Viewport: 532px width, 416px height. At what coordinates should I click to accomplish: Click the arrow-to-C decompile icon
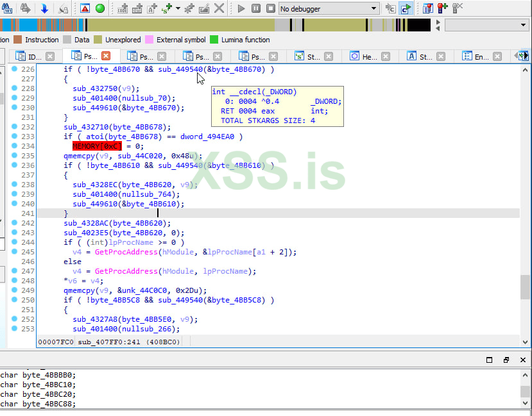coord(391,8)
